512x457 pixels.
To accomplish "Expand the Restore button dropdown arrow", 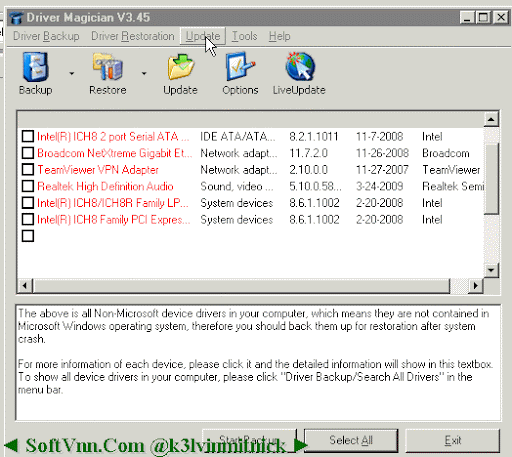I will click(x=144, y=73).
